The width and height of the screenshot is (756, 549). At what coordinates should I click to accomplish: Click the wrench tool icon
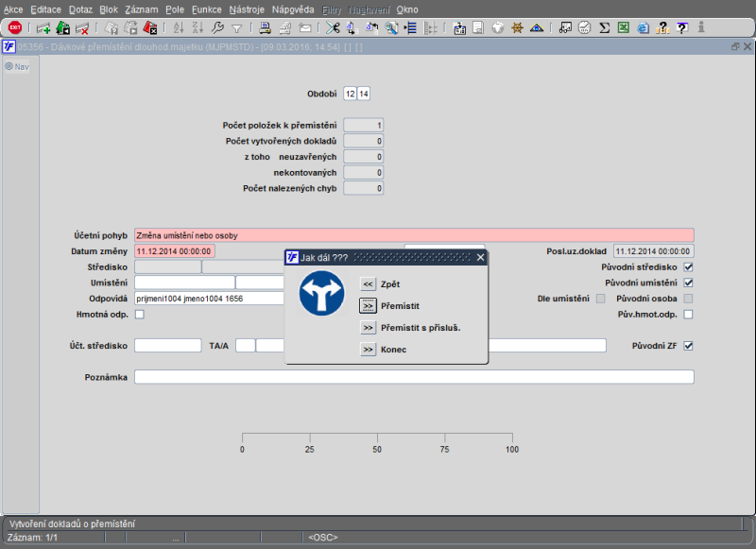[x=217, y=28]
